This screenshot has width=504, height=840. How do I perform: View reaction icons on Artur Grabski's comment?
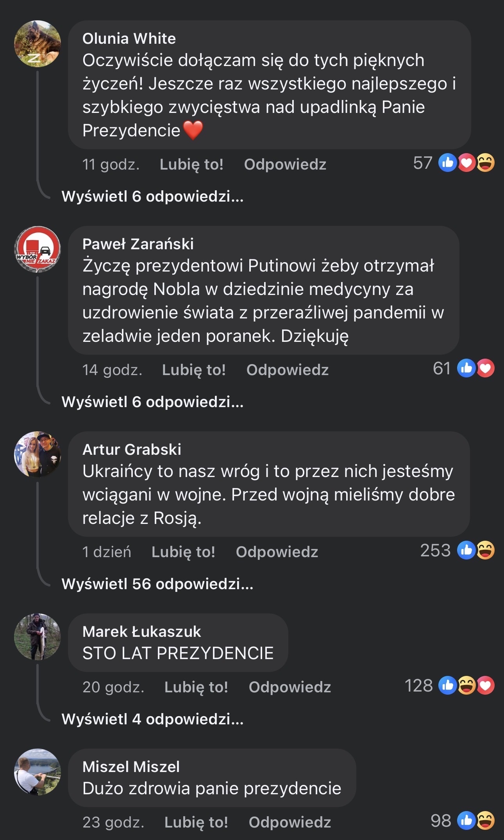tap(476, 550)
